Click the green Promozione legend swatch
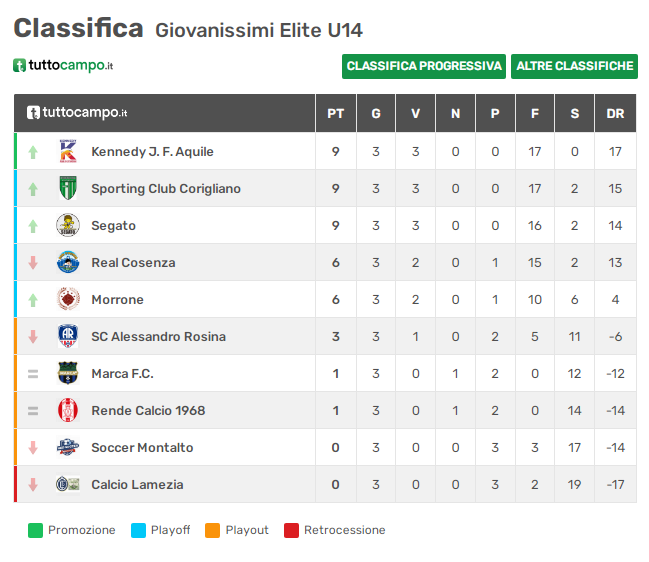Image resolution: width=649 pixels, height=562 pixels. pos(35,530)
